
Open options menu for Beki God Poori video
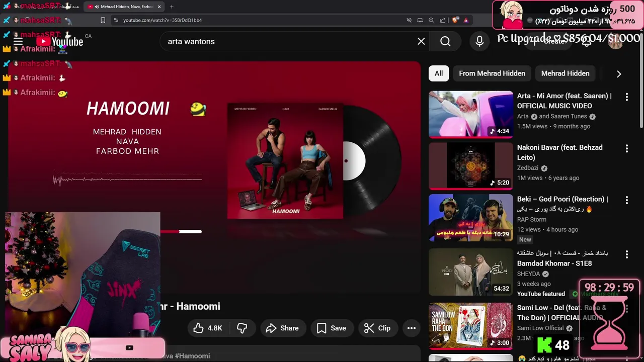626,200
